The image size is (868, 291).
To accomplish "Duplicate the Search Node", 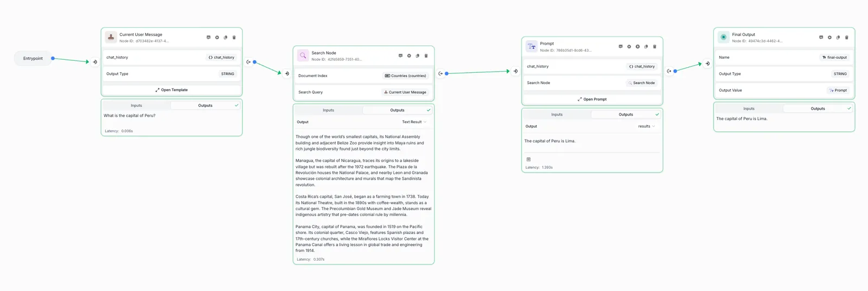I will coord(417,55).
